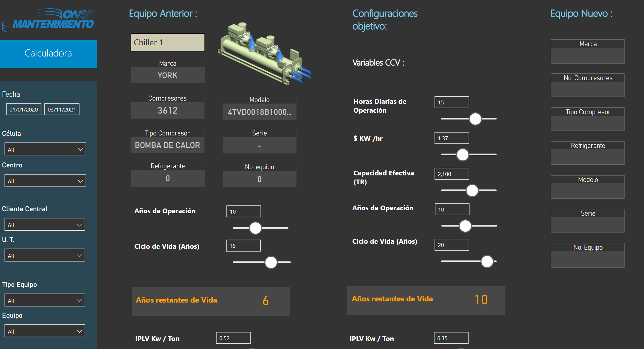Click the Años restantes de Vida card showing 10
This screenshot has width=644, height=349.
pyautogui.click(x=426, y=300)
